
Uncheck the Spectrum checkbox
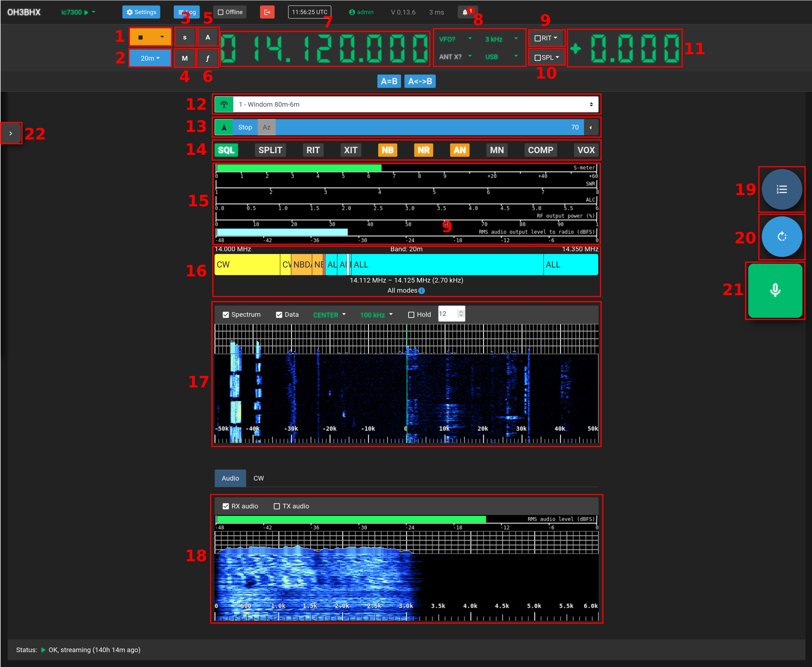click(x=226, y=315)
